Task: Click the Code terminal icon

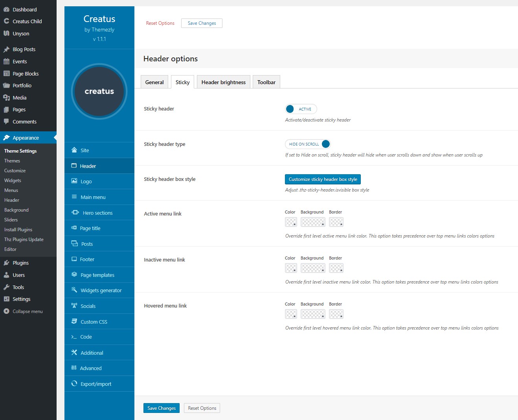Action: tap(74, 337)
